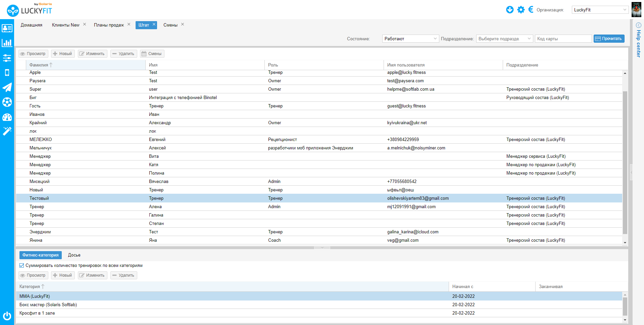Switch to the Домашняя tab
Viewport: 644px width, 325px height.
click(32, 25)
